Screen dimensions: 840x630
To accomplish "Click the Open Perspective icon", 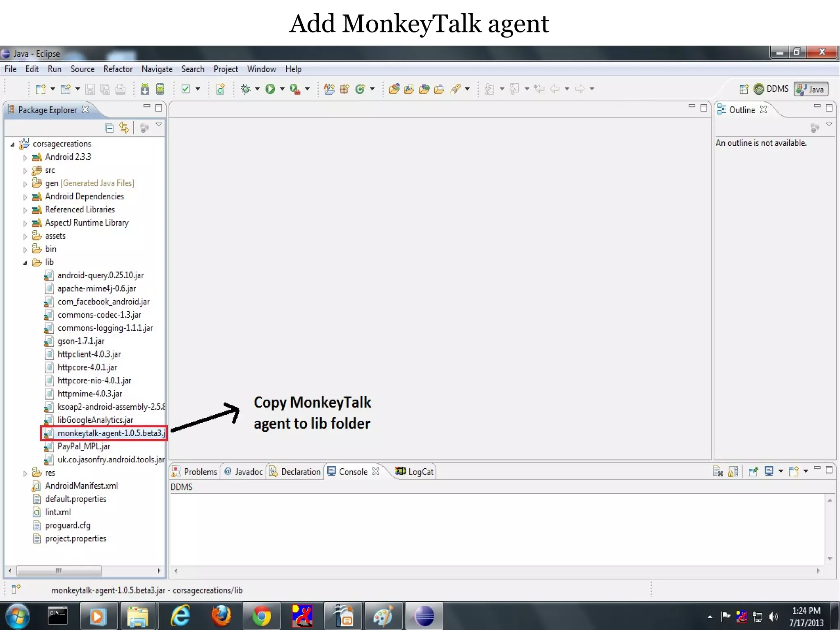I will [744, 89].
